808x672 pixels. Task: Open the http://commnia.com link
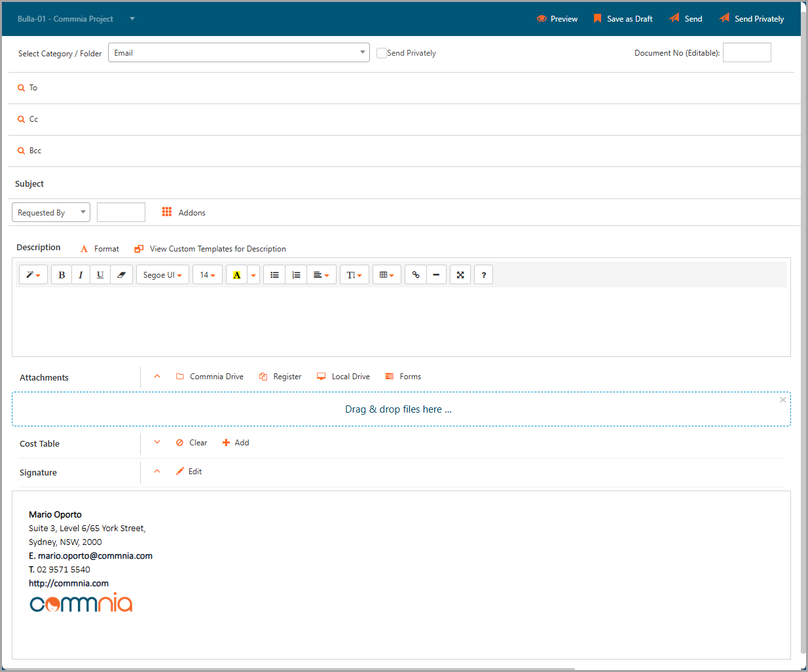pos(69,583)
